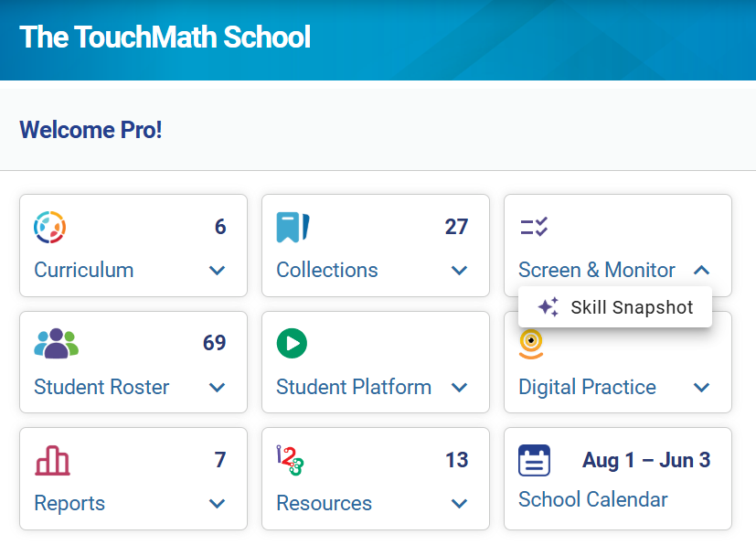
Task: Click the Aug 1 – Jun 3 date range
Action: (646, 460)
